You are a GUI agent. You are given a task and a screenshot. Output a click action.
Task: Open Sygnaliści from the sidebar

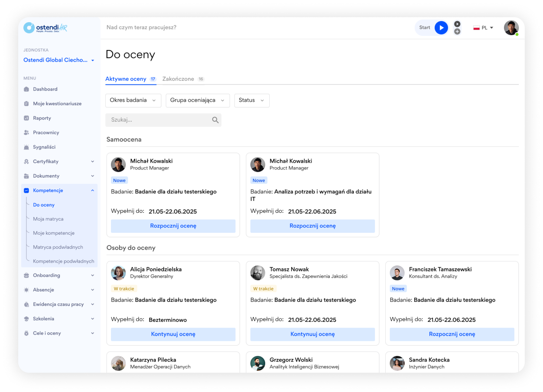(44, 147)
